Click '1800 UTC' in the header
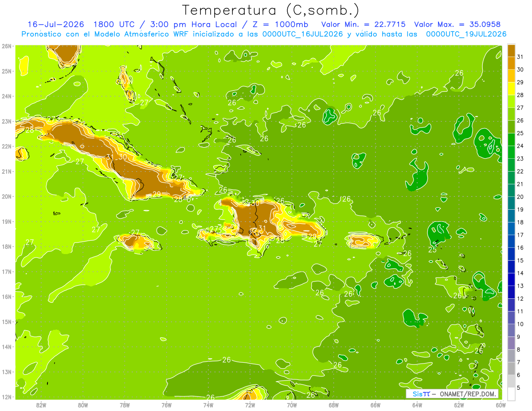Image resolution: width=532 pixels, height=411 pixels. pyautogui.click(x=114, y=24)
